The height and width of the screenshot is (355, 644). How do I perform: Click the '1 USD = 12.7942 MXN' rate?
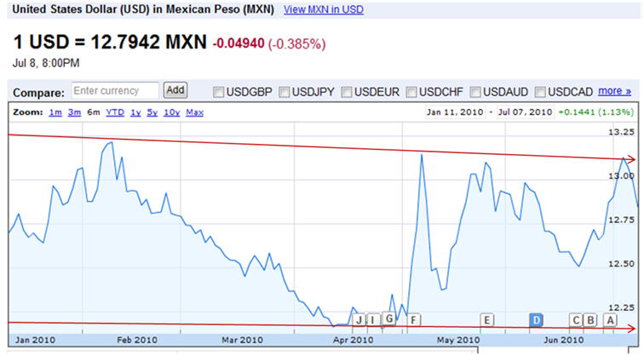[110, 42]
